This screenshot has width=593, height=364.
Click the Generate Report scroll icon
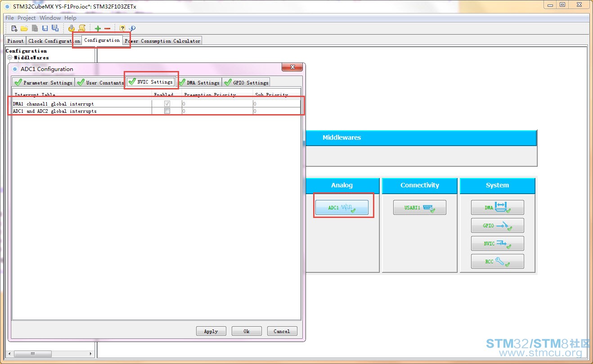tap(82, 28)
